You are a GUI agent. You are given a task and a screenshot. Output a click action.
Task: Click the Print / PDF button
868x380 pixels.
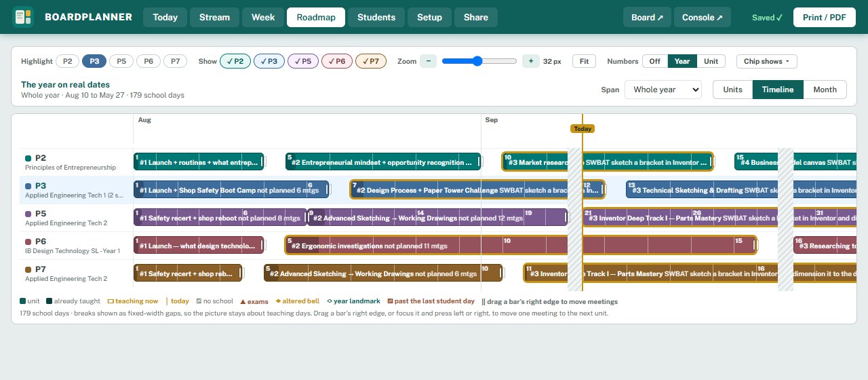(x=825, y=17)
